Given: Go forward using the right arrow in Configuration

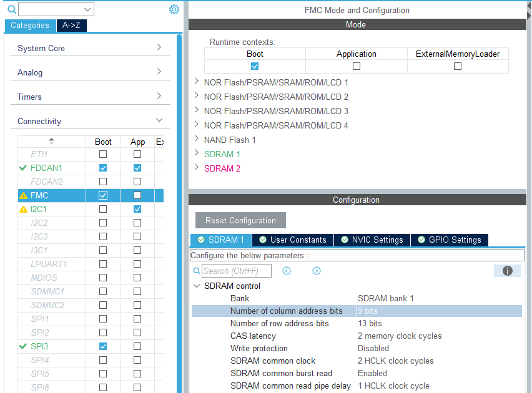Looking at the screenshot, I should 316,270.
